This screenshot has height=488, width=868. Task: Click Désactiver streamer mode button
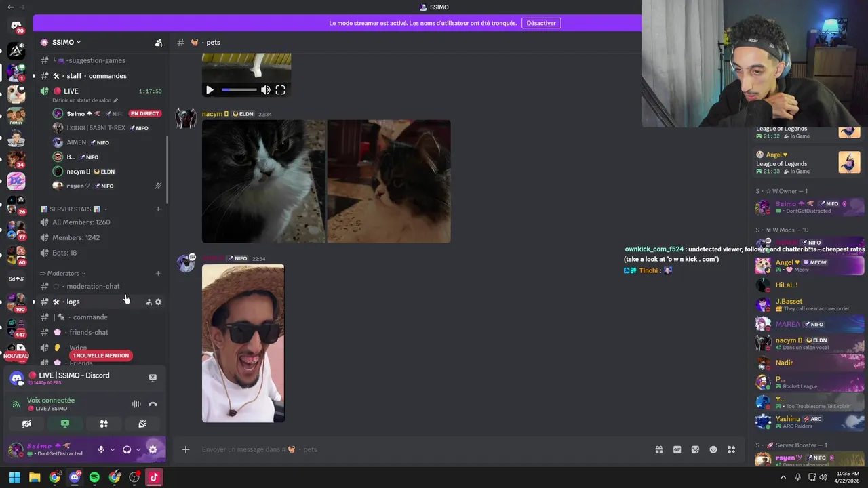541,23
